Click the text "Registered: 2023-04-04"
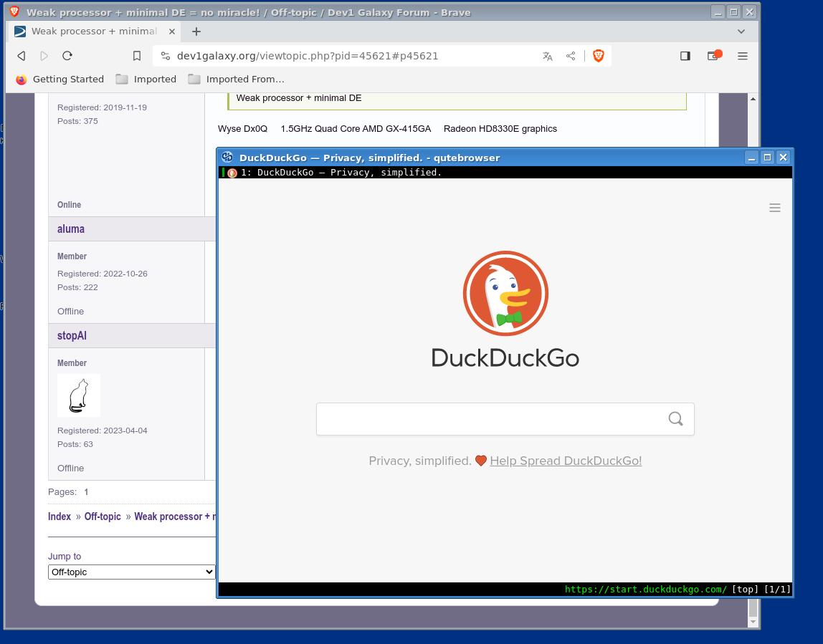 (103, 431)
